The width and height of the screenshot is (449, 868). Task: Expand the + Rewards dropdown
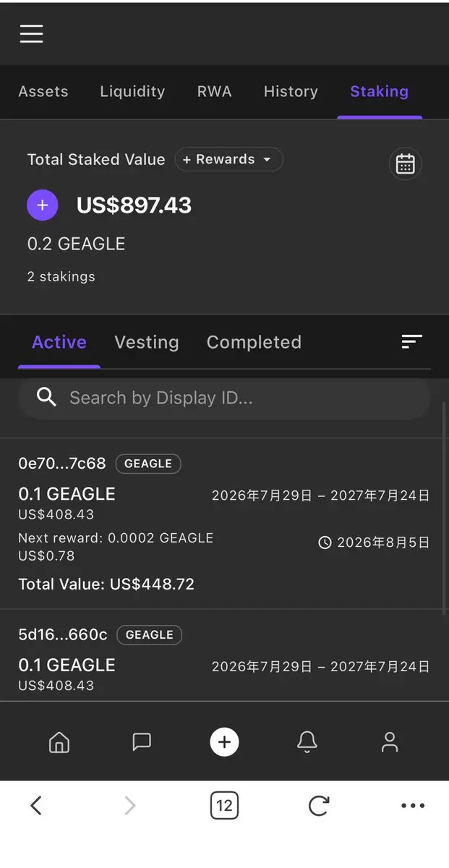(228, 159)
